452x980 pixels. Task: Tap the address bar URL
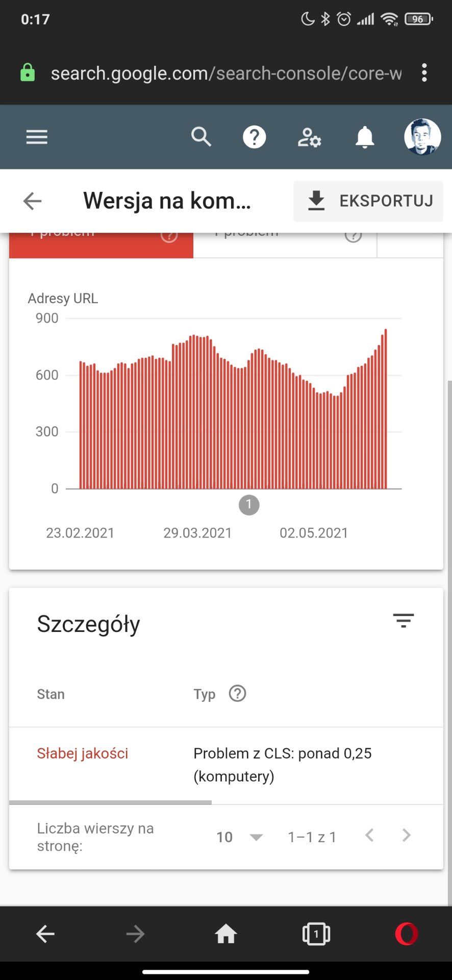(226, 73)
